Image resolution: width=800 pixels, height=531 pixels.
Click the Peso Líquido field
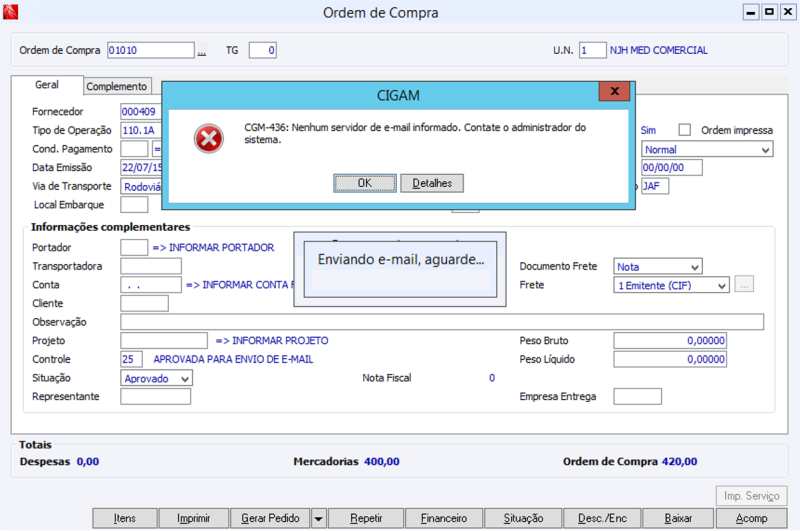coord(670,359)
